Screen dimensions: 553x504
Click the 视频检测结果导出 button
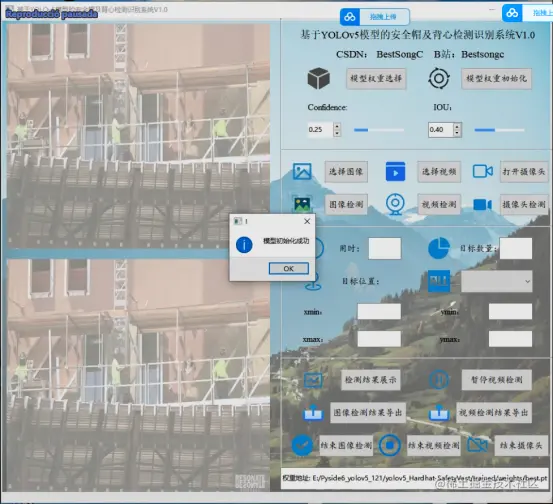tap(493, 413)
